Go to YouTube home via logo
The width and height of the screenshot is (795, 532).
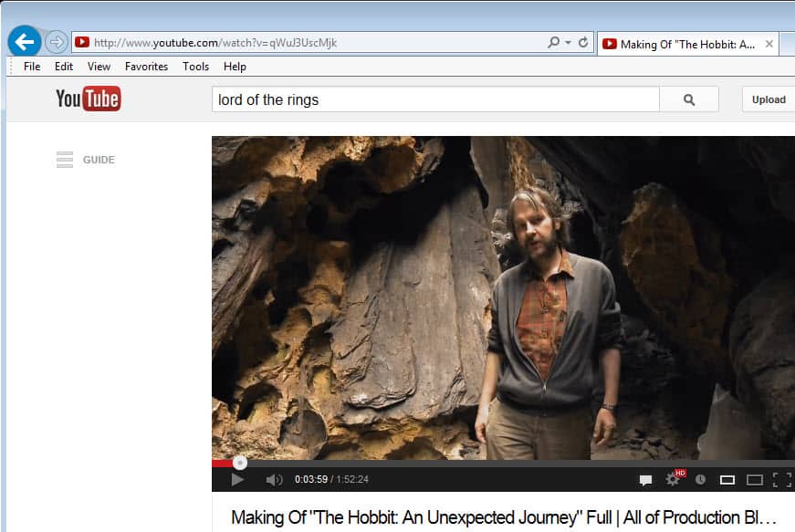pos(89,99)
